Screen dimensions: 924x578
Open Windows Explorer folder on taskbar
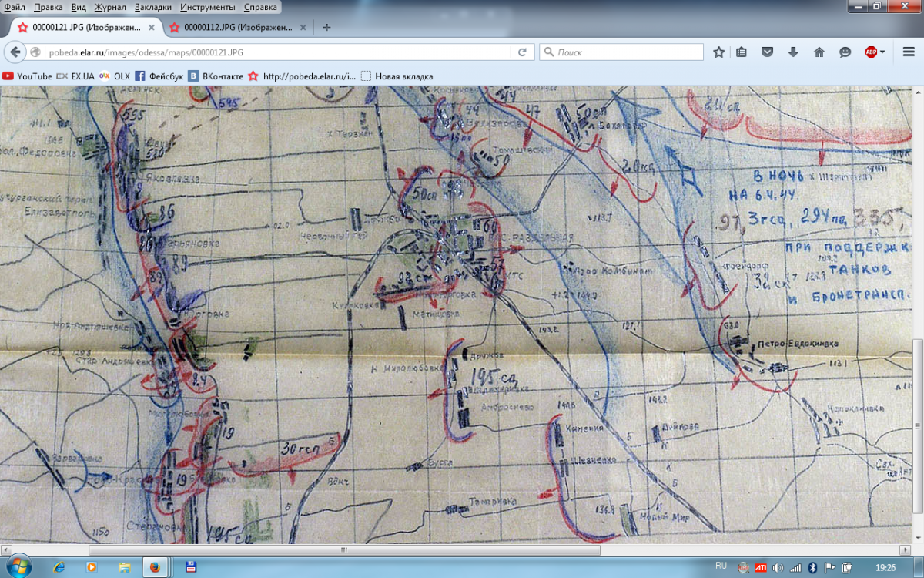(124, 567)
